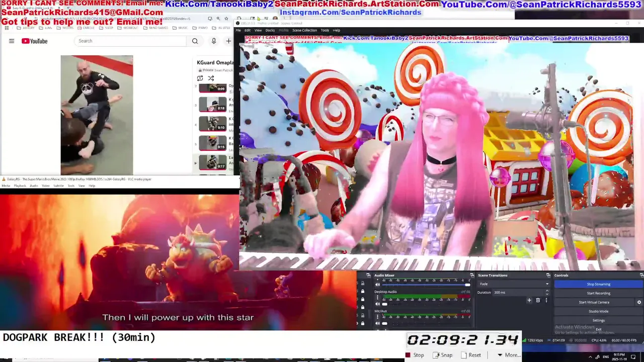The height and width of the screenshot is (362, 644).
Task: Play playlist video with 0:10 duration
Action: tap(213, 124)
